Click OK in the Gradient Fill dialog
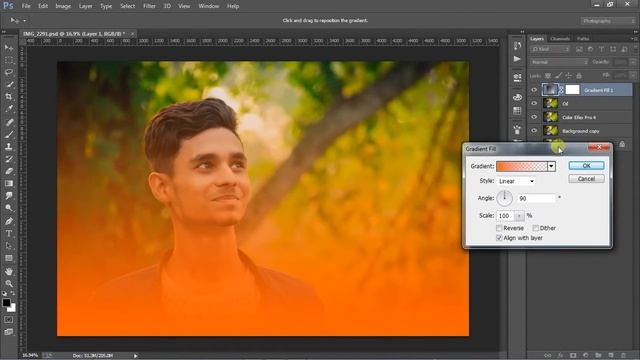 (x=586, y=165)
